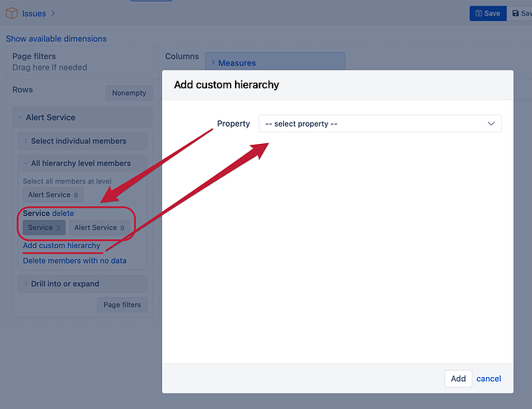The width and height of the screenshot is (532, 409).
Task: Collapse All hierarchy level members section
Action: (x=83, y=164)
